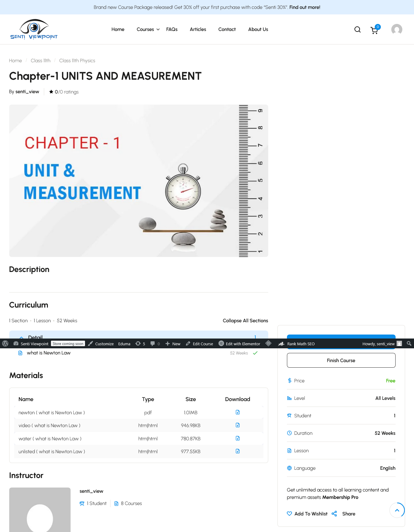Click the senti_view author link under title
Screen dimensions: 414x532
coord(27,92)
